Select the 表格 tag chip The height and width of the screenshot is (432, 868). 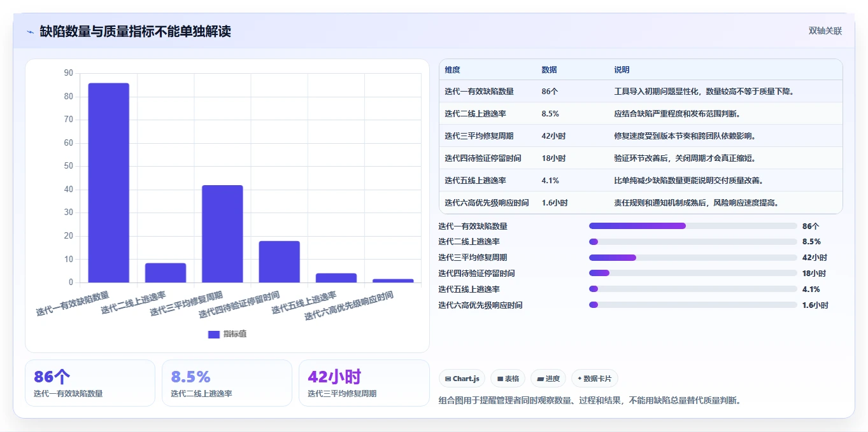pyautogui.click(x=508, y=379)
